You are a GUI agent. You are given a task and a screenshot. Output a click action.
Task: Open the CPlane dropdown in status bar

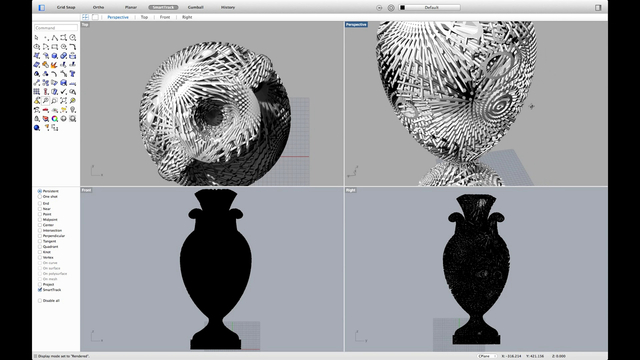coord(487,356)
